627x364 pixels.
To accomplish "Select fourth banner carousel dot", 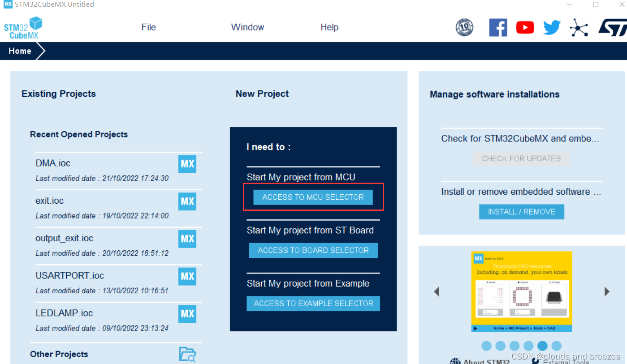I will [x=528, y=346].
